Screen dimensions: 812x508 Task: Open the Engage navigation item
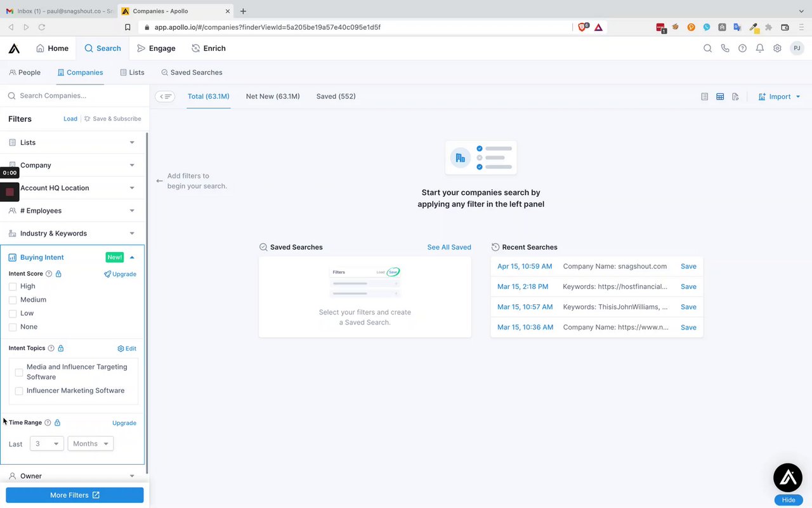[156, 48]
